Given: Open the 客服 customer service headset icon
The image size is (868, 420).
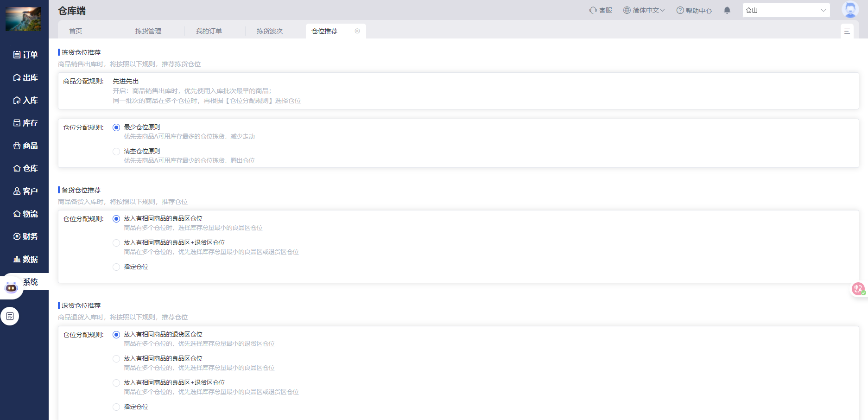Looking at the screenshot, I should (x=593, y=10).
